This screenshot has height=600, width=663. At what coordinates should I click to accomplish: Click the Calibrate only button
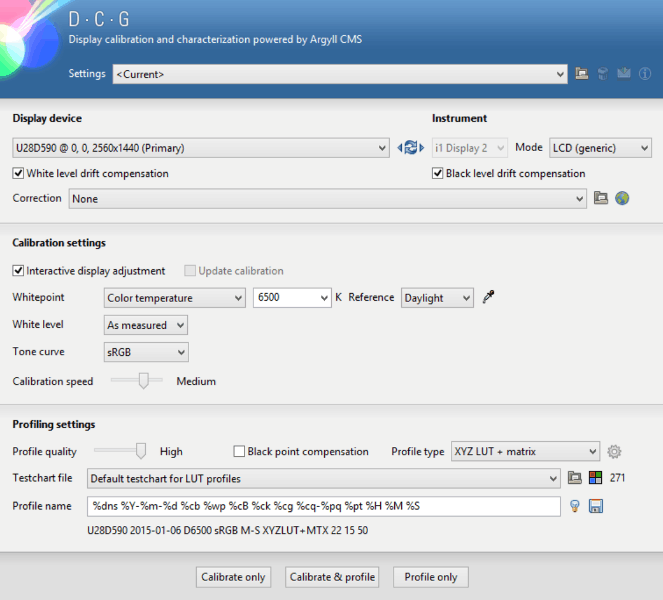(233, 577)
